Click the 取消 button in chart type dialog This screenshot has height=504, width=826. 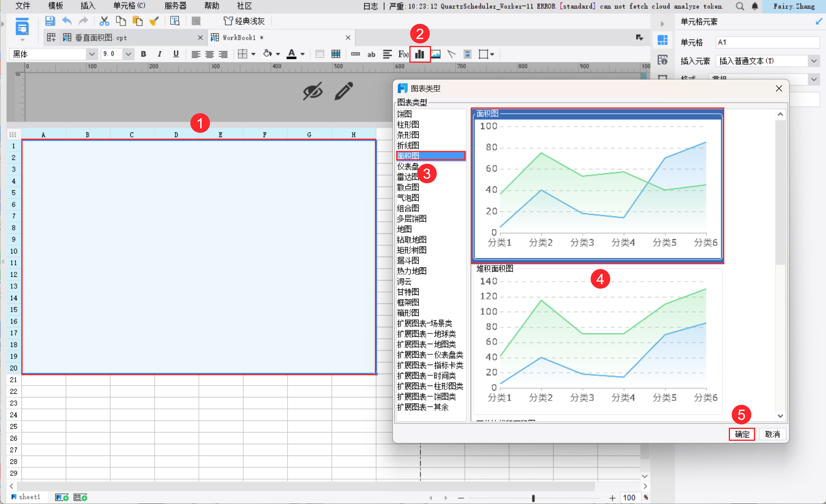772,434
